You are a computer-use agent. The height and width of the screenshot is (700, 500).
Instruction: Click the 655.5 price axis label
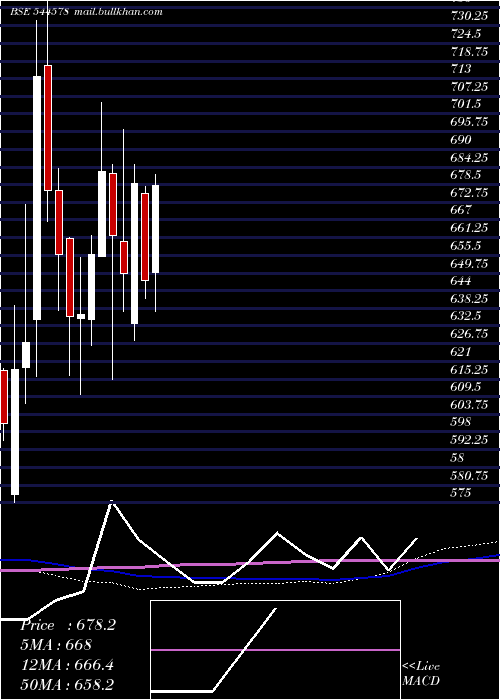pos(466,246)
